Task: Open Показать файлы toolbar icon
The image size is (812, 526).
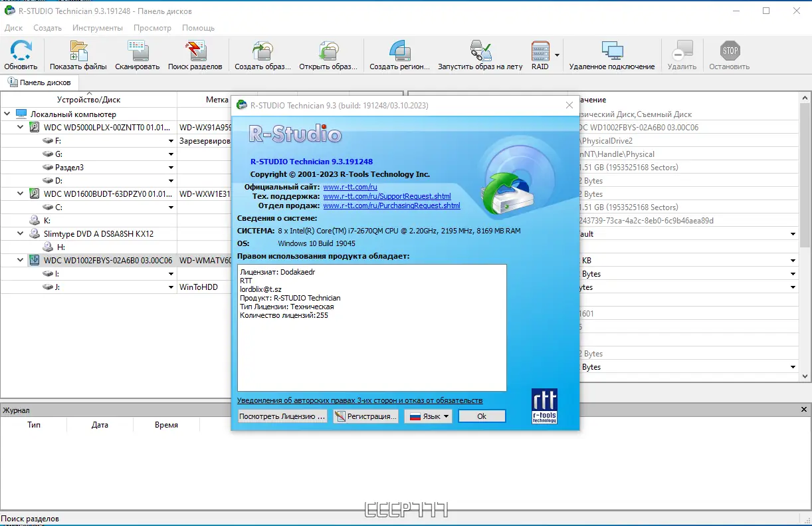Action: click(x=78, y=51)
